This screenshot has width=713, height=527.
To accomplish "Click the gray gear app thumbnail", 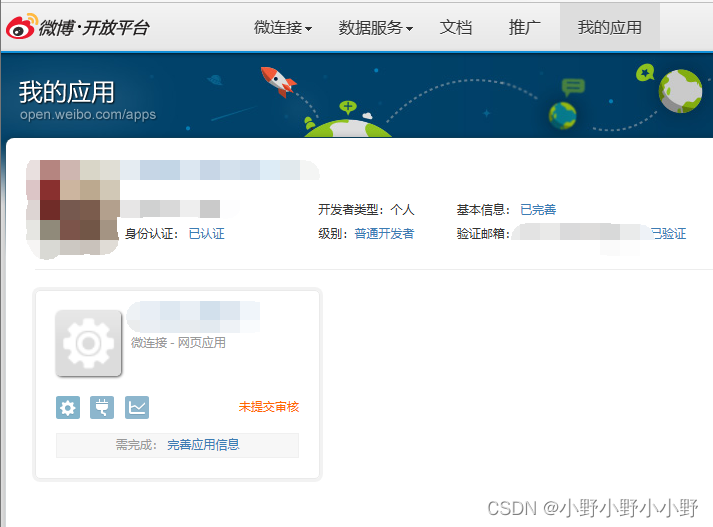I will 89,343.
